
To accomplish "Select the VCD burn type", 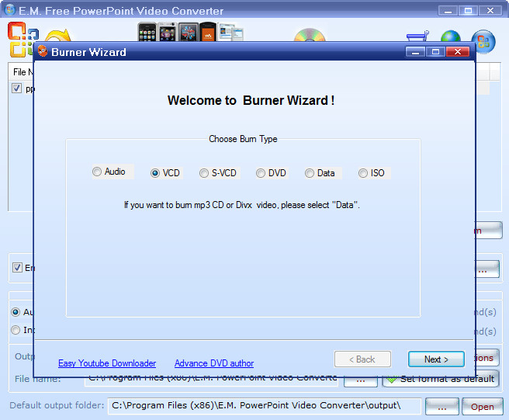I will 165,173.
